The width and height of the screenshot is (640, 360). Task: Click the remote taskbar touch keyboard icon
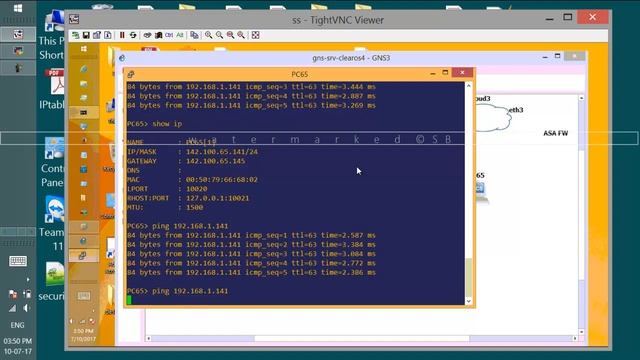(84, 296)
